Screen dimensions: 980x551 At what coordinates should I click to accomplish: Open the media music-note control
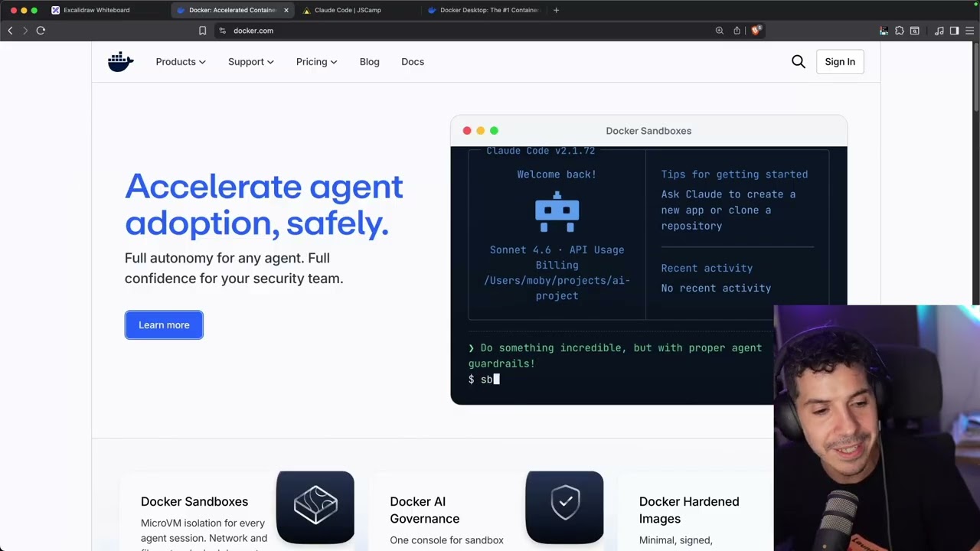pyautogui.click(x=939, y=31)
